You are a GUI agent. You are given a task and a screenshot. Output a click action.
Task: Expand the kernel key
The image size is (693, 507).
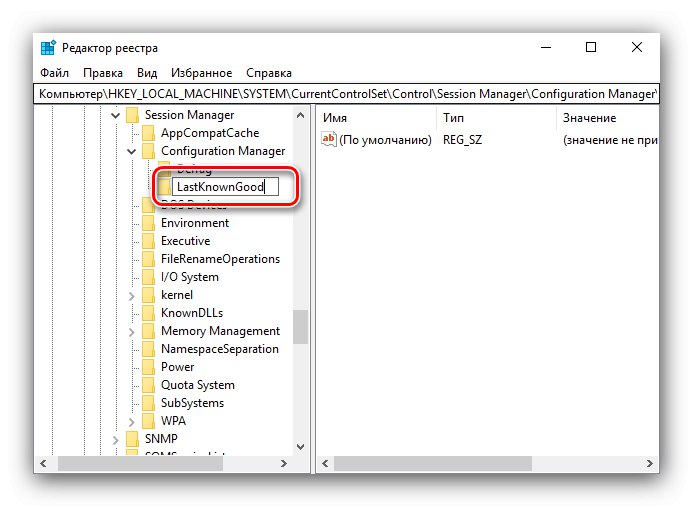(131, 296)
